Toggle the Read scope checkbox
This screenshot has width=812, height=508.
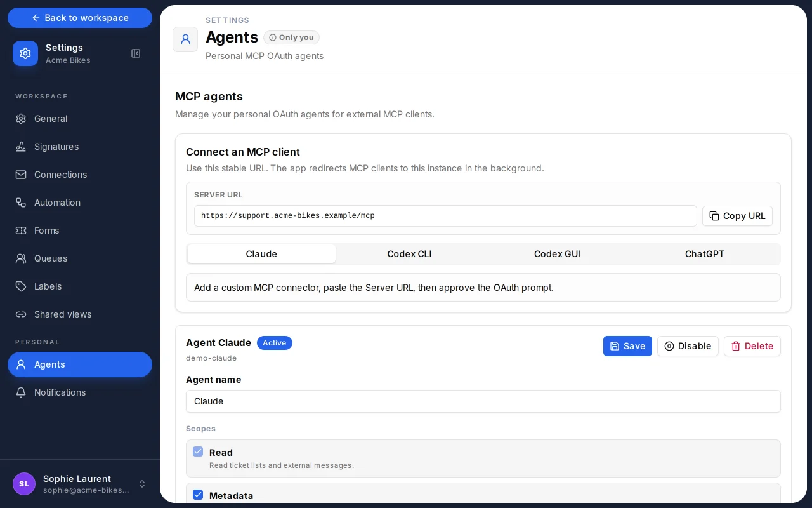[198, 451]
